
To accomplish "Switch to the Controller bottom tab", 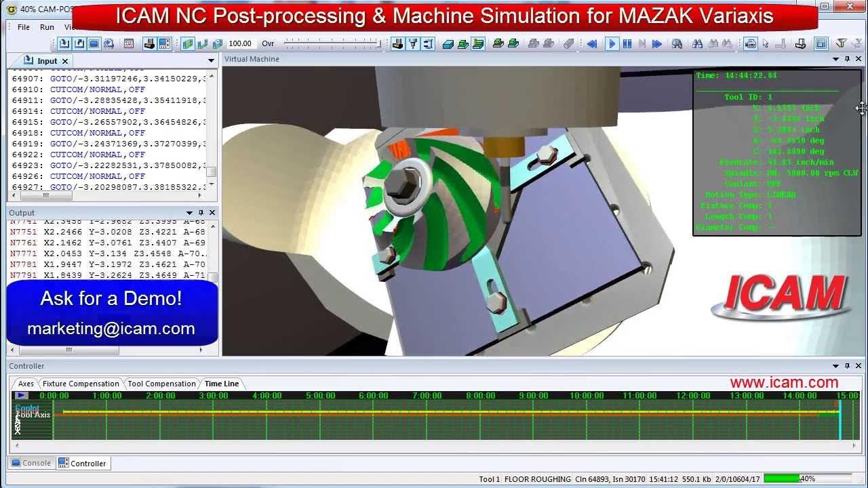I will point(82,463).
